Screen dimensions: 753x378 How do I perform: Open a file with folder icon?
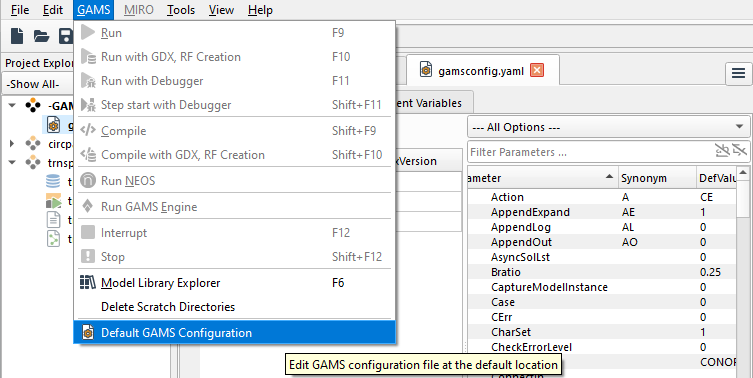click(41, 36)
